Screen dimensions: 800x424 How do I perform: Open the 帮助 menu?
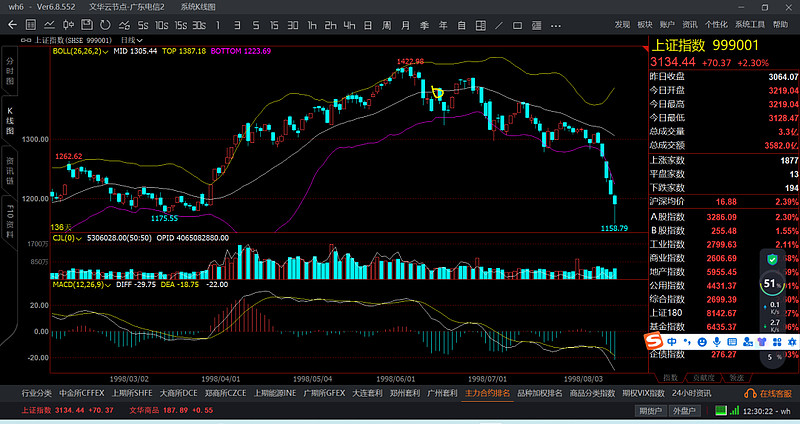780,24
